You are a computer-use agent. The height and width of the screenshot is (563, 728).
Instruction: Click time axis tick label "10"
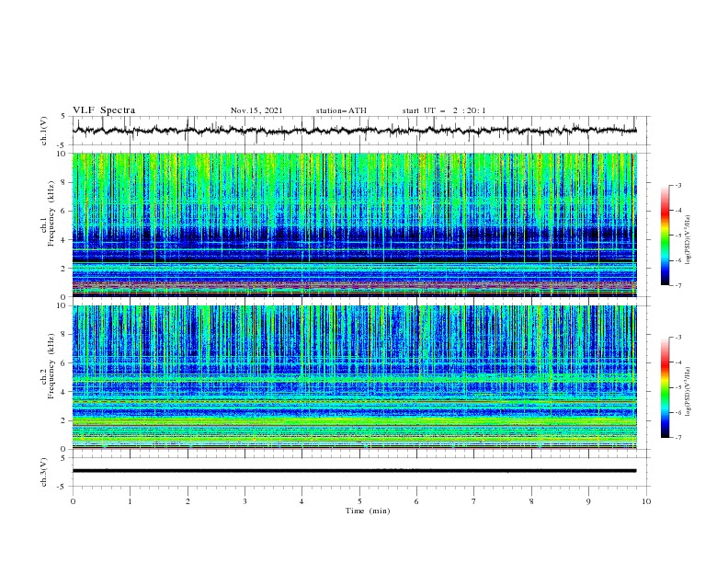646,501
